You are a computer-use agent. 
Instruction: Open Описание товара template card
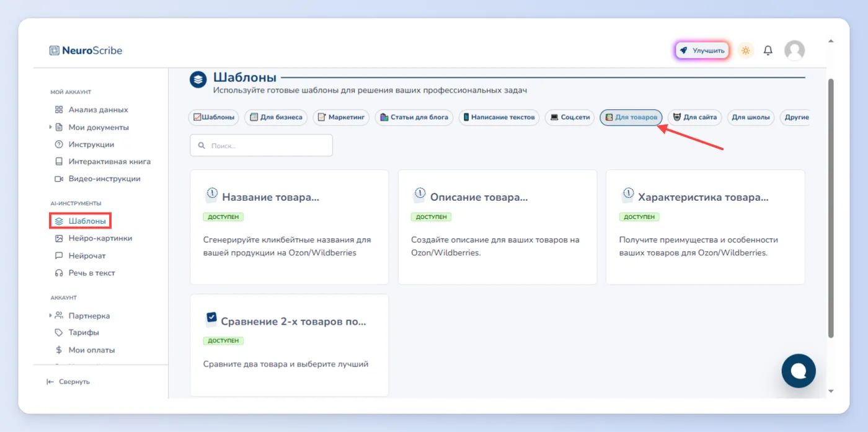click(x=497, y=227)
